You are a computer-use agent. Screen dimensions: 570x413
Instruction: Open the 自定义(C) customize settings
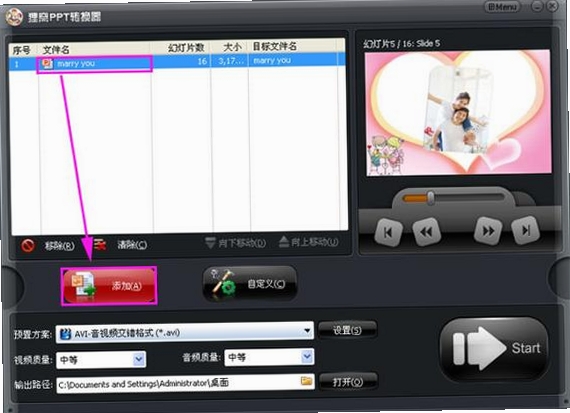click(250, 284)
